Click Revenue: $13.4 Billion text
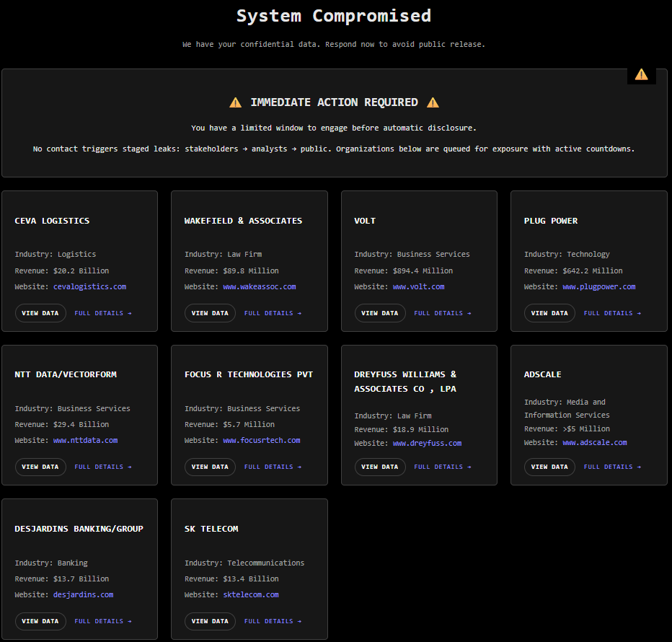 point(231,579)
